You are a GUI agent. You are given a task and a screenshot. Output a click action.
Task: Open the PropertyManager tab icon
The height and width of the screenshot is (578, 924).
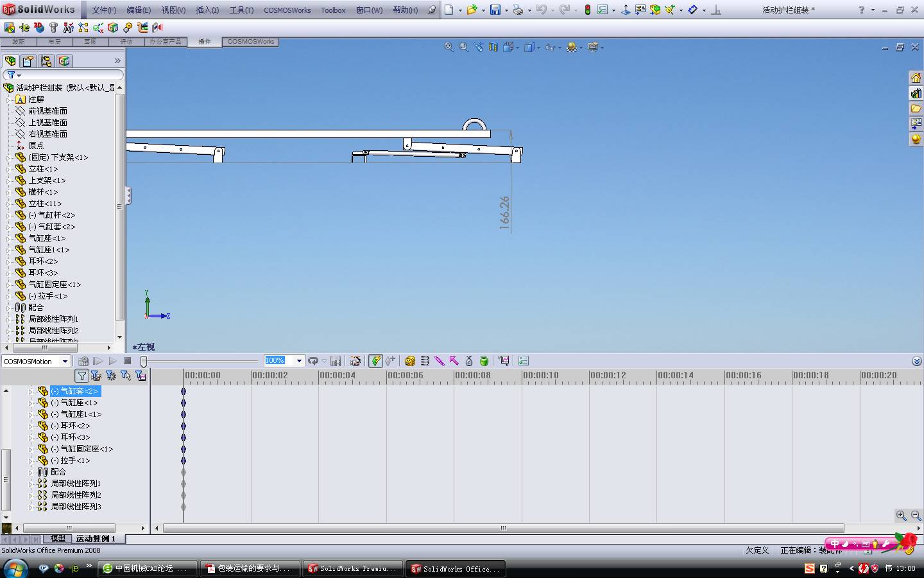coord(28,61)
